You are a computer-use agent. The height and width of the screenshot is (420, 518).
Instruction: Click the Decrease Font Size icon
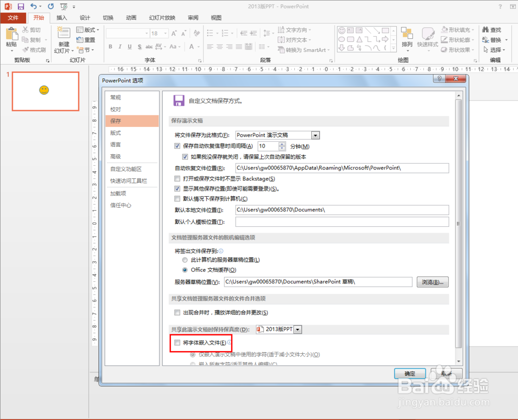184,33
